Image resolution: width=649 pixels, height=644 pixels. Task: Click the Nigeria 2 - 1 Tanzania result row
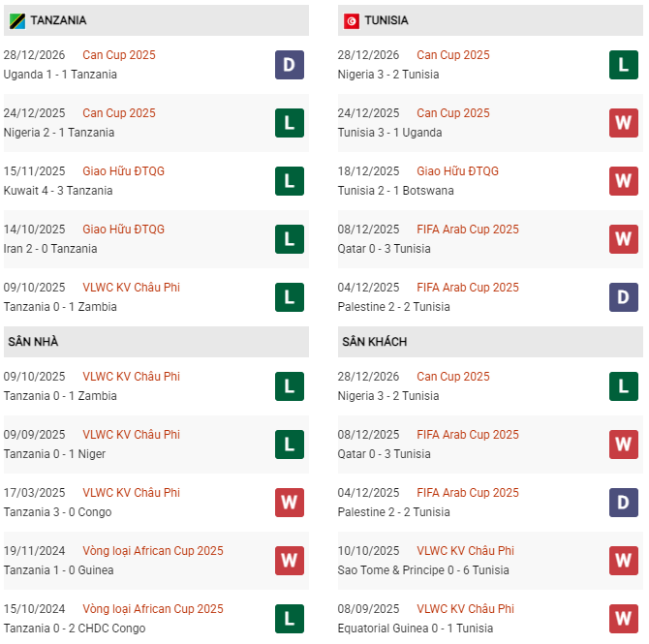point(59,133)
